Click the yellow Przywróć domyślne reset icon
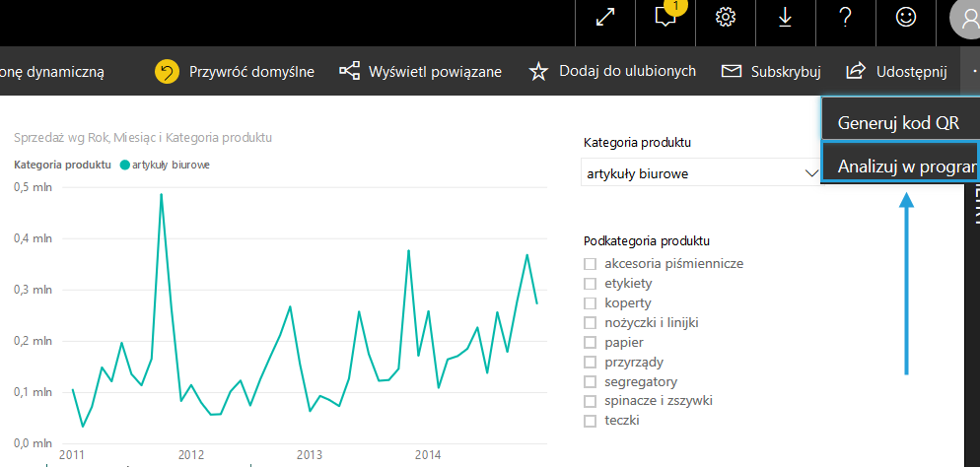Viewport: 980px width, 467px height. coord(168,72)
